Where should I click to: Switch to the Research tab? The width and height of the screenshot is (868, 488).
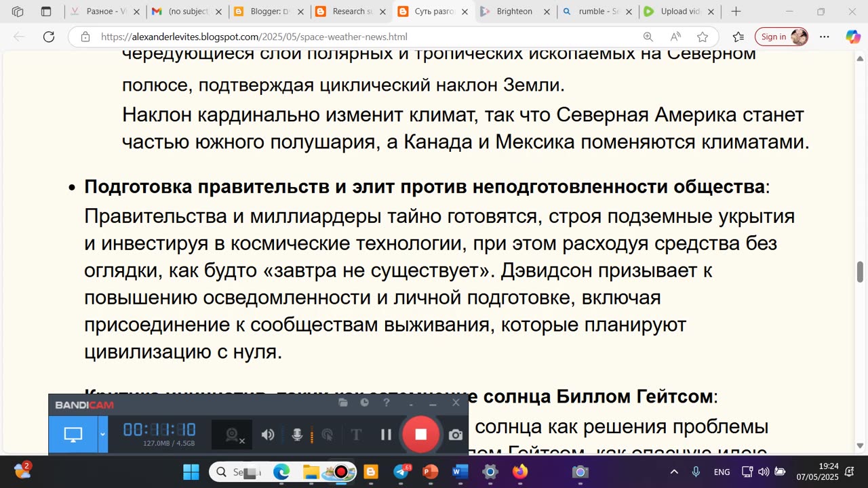[x=350, y=12]
